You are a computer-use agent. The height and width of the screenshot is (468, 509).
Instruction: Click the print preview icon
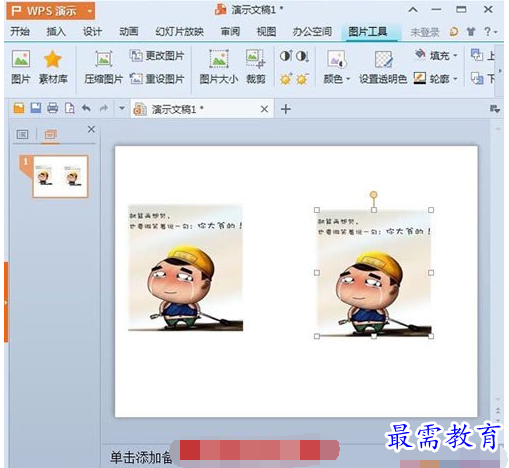(69, 108)
